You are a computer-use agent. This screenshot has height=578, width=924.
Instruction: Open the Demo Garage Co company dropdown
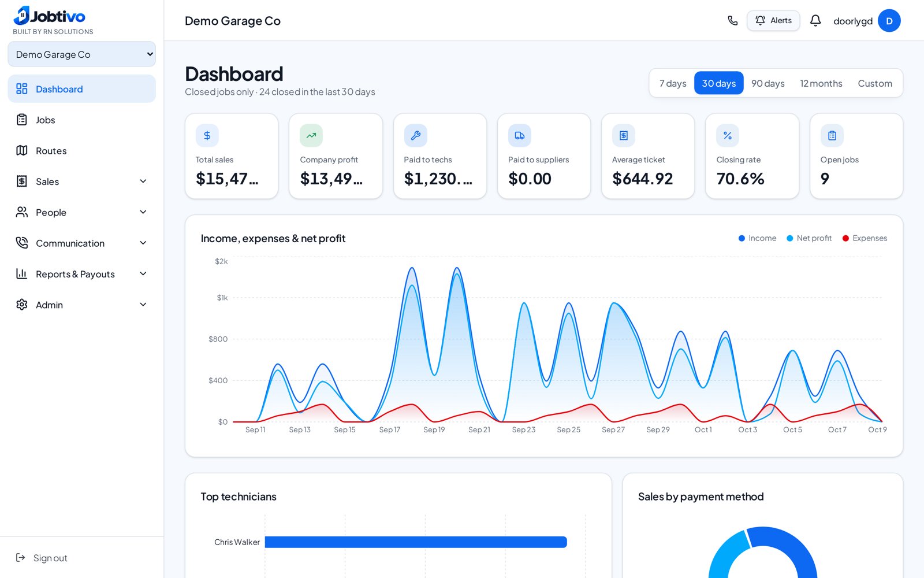81,54
